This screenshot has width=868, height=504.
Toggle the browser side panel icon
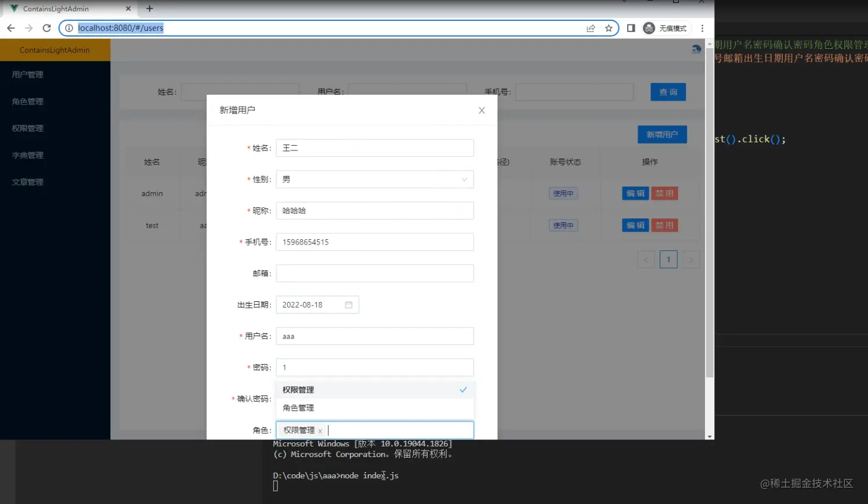(631, 28)
